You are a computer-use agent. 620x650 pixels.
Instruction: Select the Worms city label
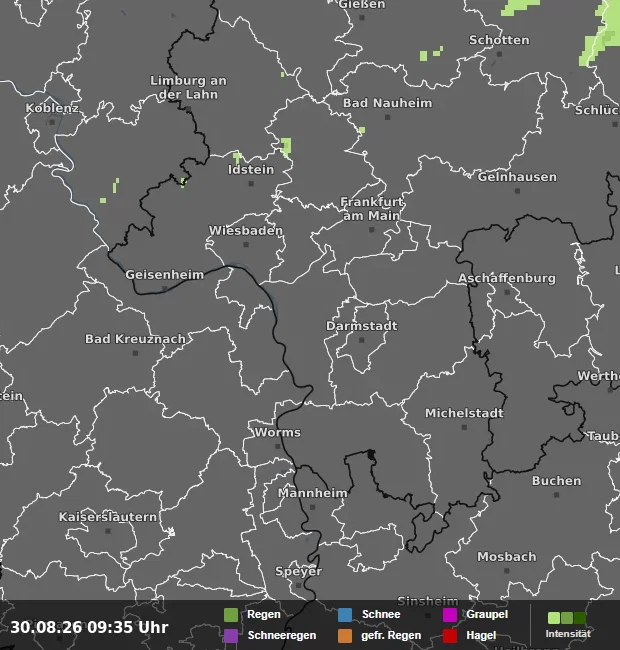click(x=277, y=432)
